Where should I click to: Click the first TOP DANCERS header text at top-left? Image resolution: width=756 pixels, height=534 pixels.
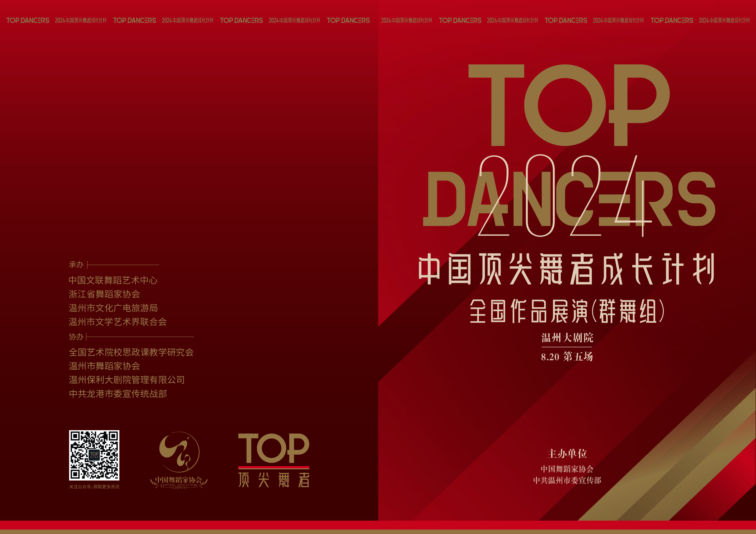28,20
